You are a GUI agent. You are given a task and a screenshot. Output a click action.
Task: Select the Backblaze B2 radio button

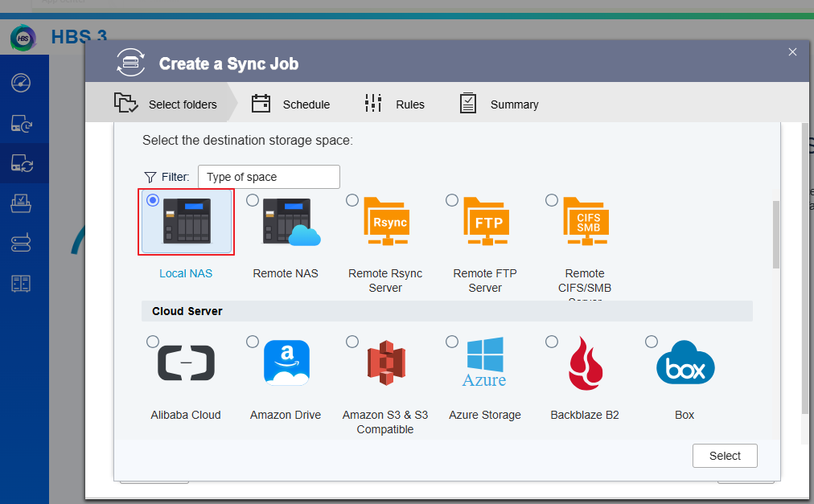pyautogui.click(x=551, y=342)
